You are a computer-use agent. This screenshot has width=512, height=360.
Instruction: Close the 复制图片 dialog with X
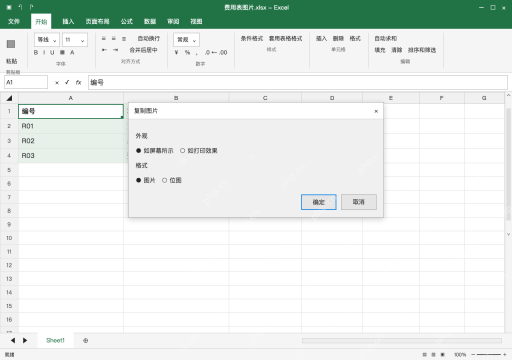pyautogui.click(x=376, y=111)
